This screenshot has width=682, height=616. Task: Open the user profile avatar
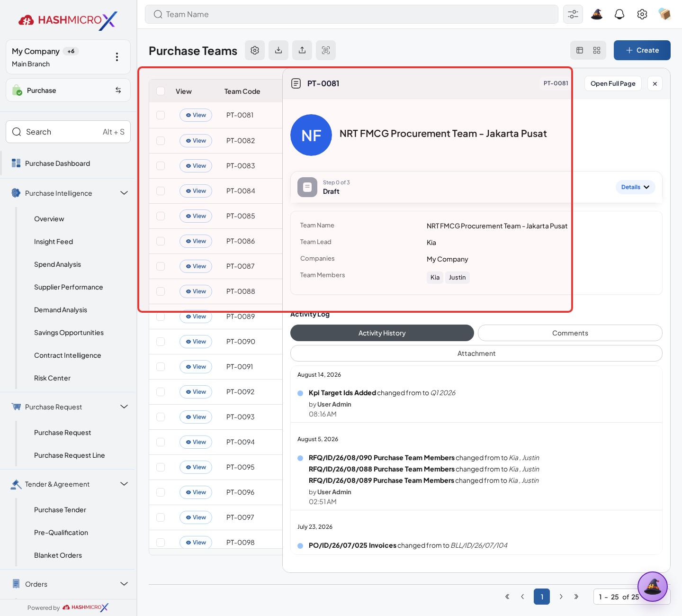point(664,14)
